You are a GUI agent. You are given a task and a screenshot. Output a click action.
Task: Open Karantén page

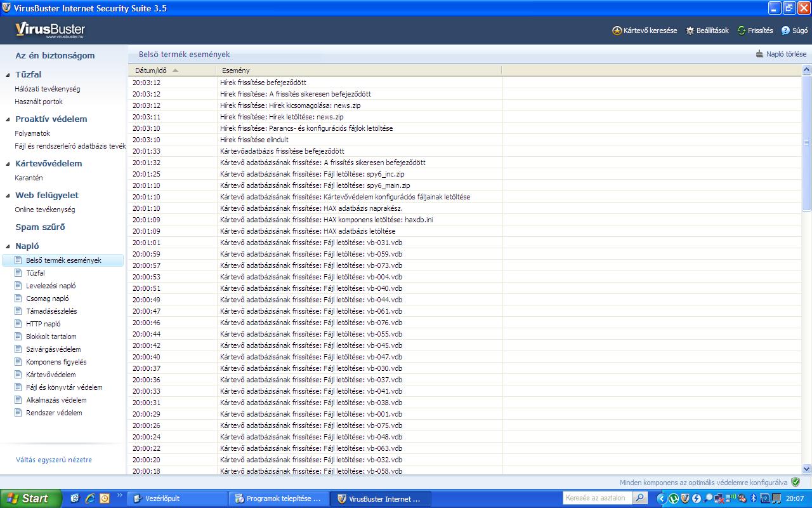click(x=29, y=178)
